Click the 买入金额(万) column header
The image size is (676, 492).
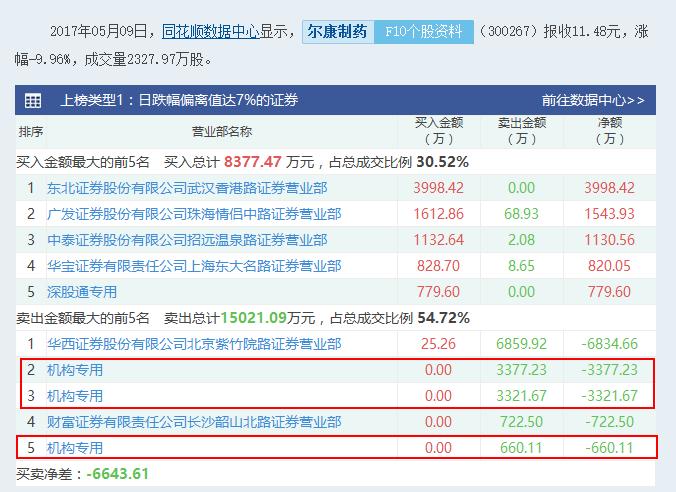coord(439,131)
